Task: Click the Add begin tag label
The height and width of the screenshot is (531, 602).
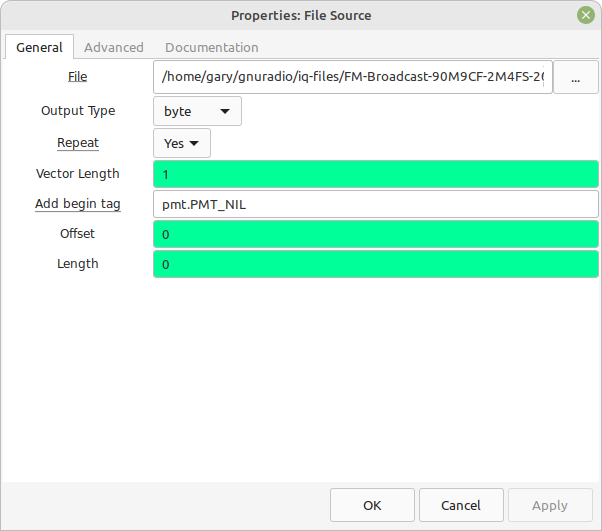Action: (x=78, y=204)
